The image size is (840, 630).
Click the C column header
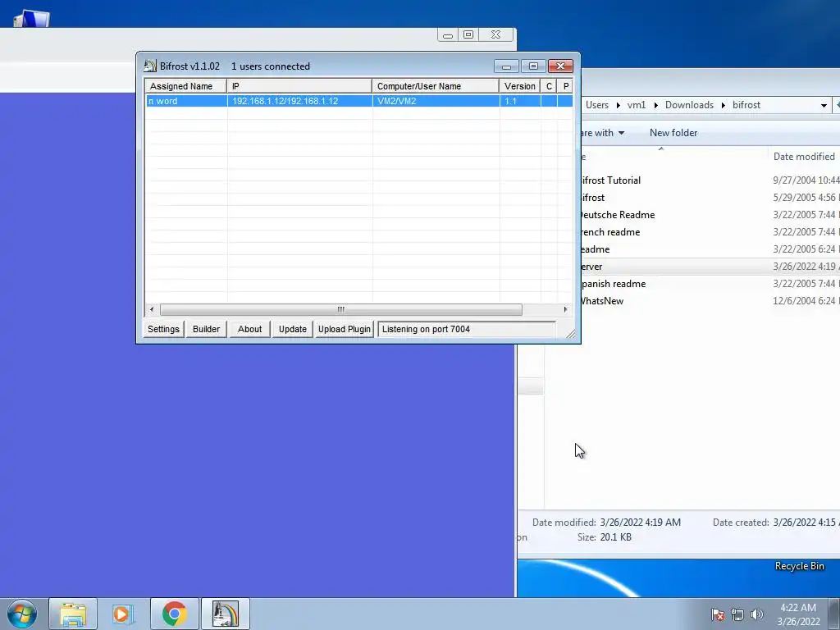(549, 86)
